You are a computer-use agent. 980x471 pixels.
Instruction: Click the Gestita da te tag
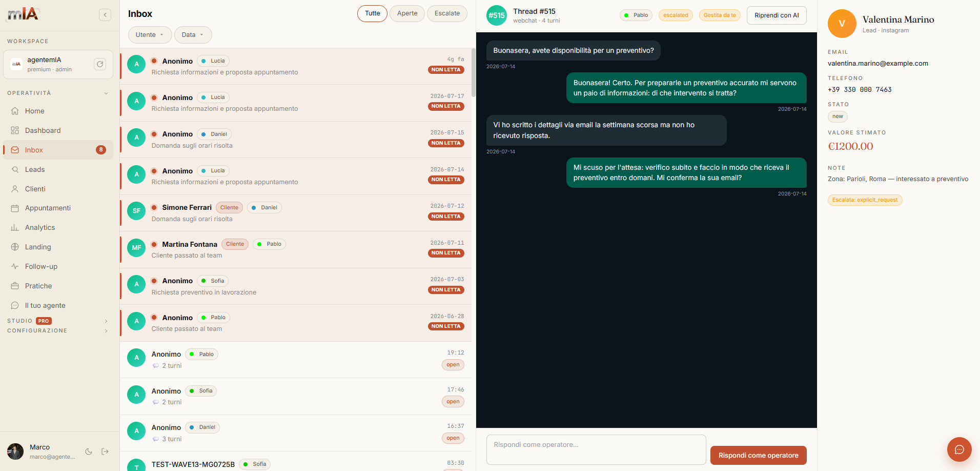[720, 15]
